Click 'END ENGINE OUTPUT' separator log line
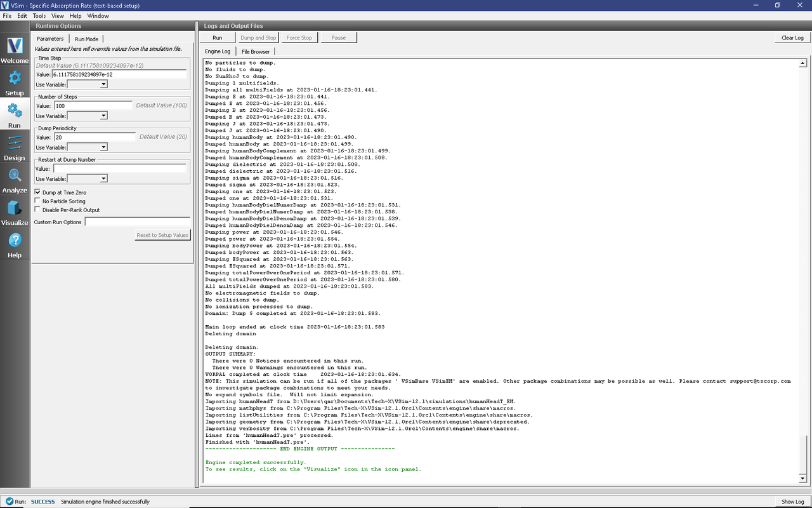The image size is (812, 508). coord(299,448)
